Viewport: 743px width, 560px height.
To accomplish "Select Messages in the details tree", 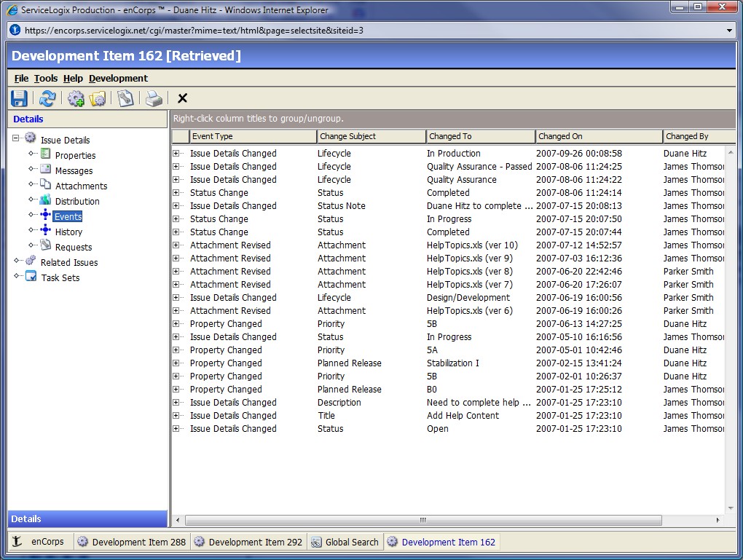I will [x=74, y=170].
